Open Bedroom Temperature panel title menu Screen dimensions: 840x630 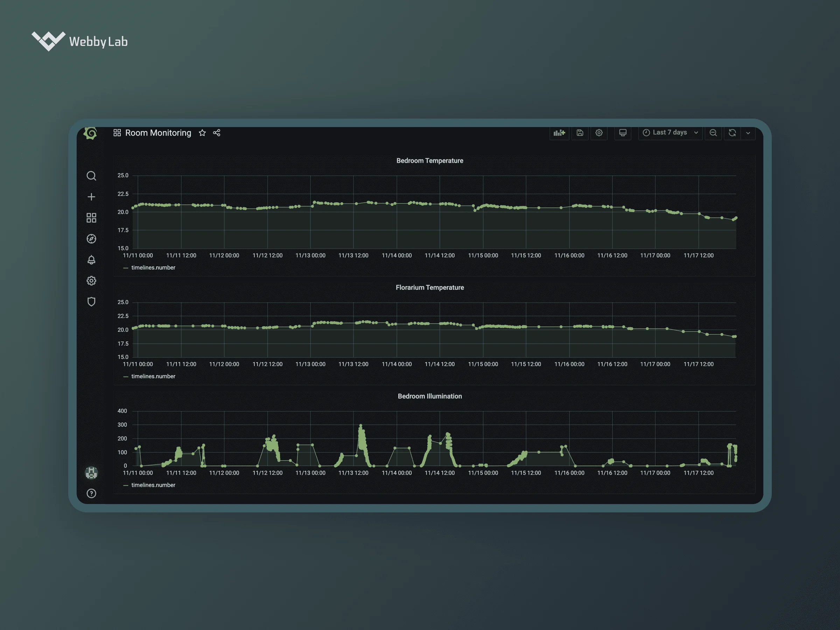coord(430,161)
